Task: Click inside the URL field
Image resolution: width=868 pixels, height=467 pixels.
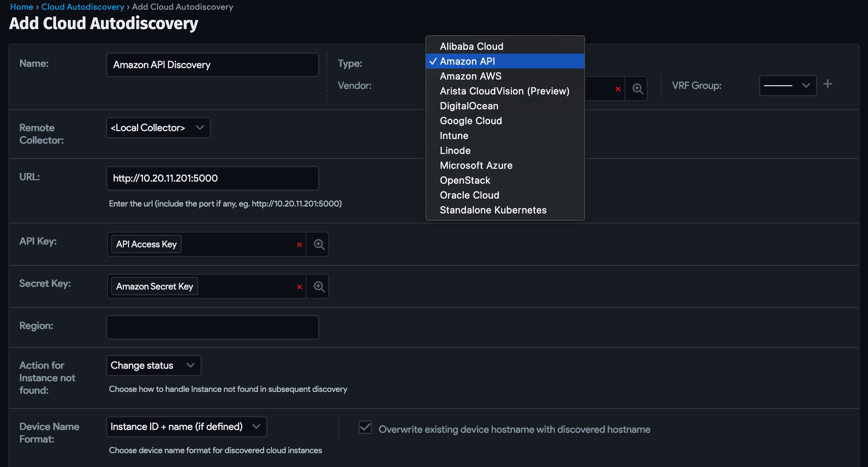Action: [x=212, y=178]
